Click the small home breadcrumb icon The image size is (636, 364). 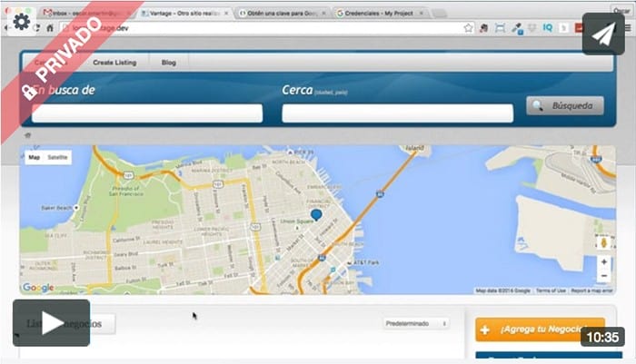point(27,135)
